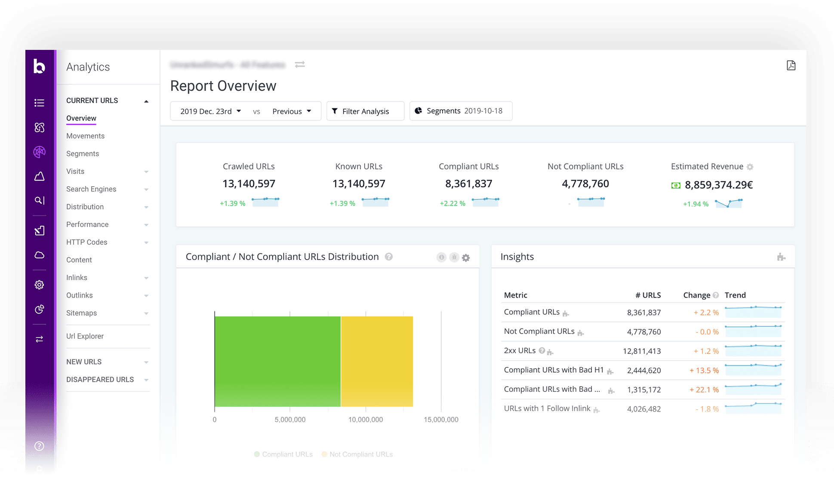Open the cloud storage icon in sidebar

39,255
